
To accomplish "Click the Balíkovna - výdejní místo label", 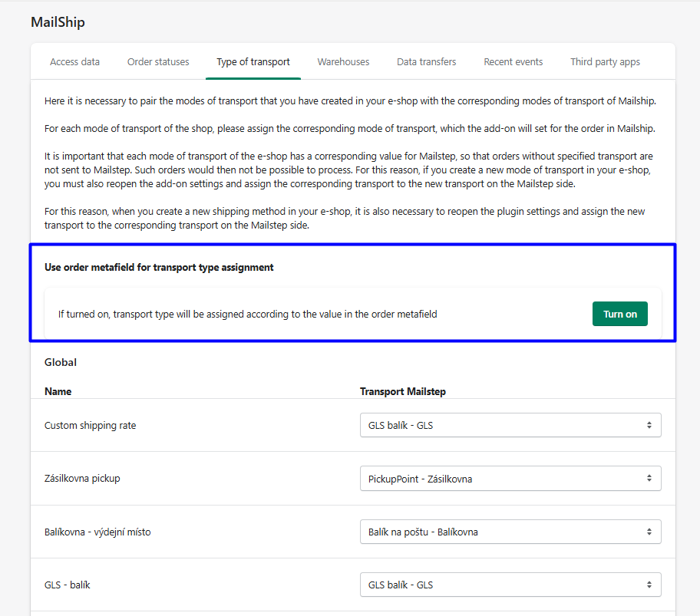I will tap(97, 532).
